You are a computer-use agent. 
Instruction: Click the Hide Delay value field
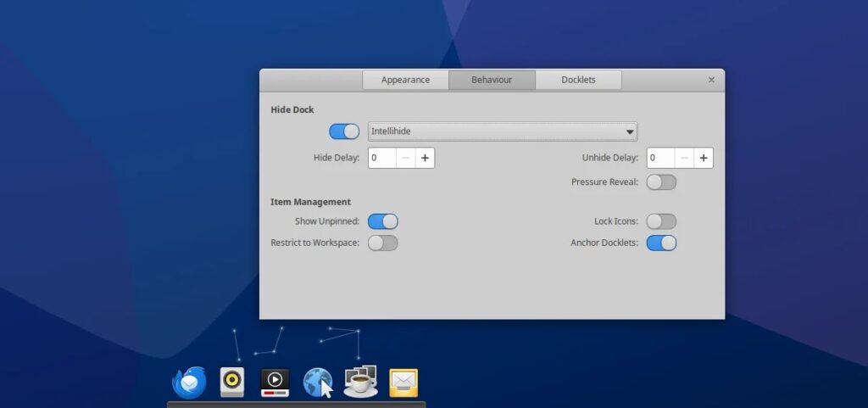pyautogui.click(x=381, y=158)
